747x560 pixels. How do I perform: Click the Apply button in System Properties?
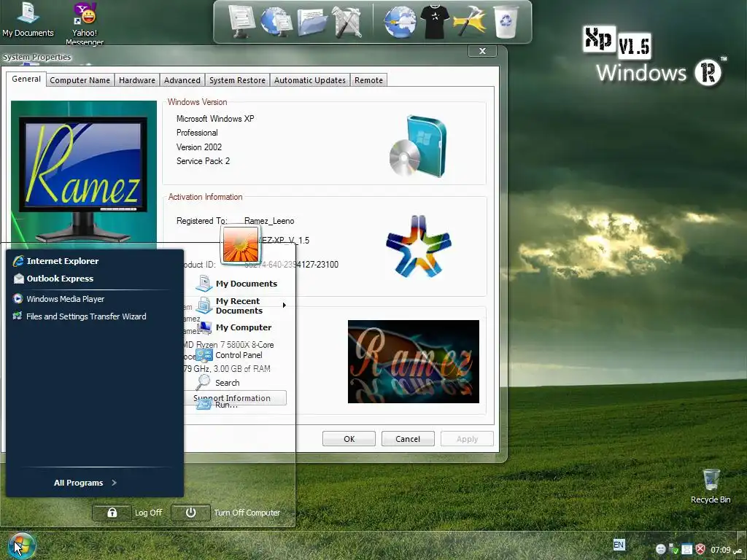pos(467,438)
